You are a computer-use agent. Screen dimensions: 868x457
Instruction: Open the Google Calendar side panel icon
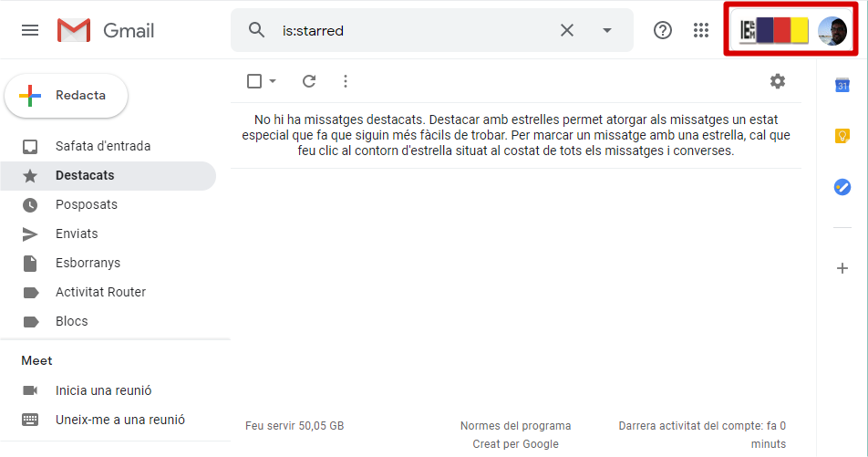842,86
